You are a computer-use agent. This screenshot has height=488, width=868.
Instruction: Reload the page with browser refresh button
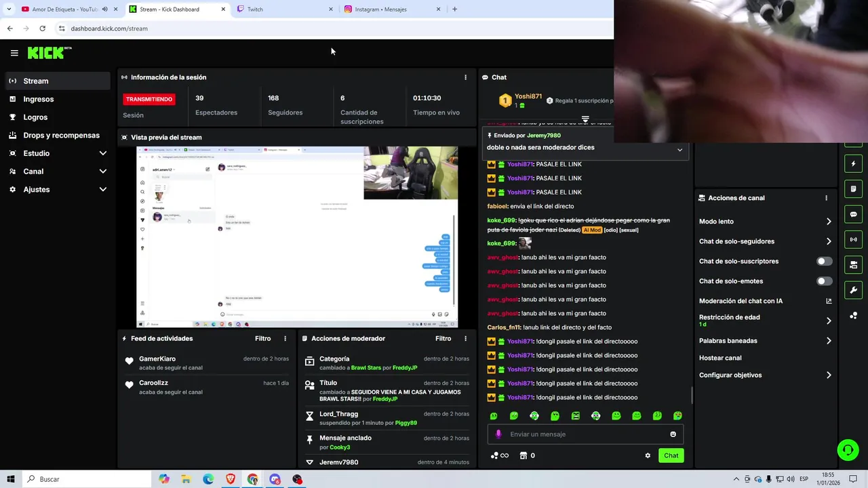pos(42,28)
